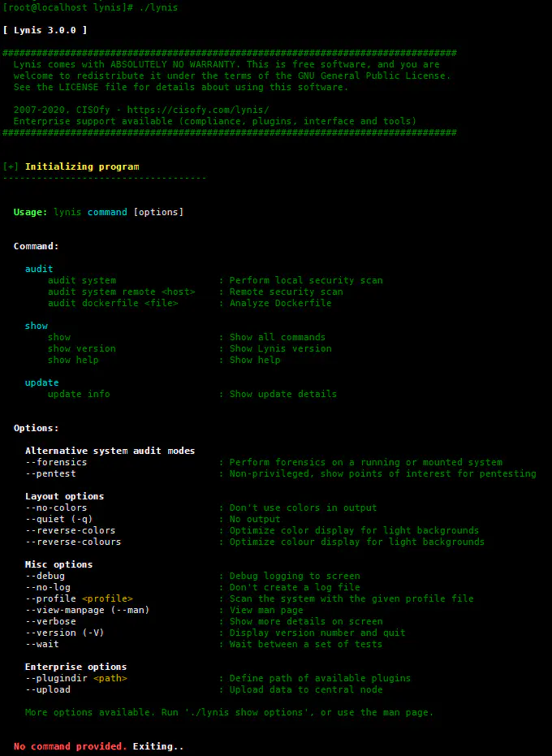
Task: Click the './lynis' command at the prompt
Action: (158, 8)
